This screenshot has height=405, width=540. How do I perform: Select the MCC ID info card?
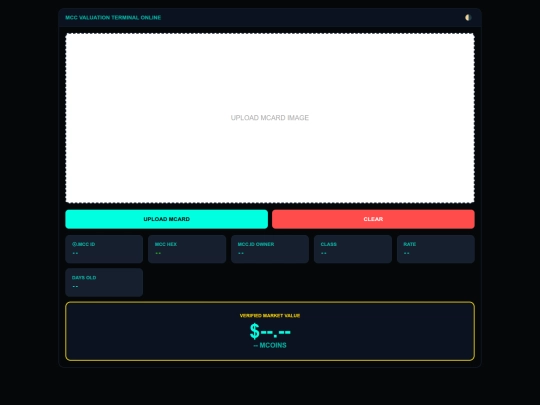click(104, 249)
